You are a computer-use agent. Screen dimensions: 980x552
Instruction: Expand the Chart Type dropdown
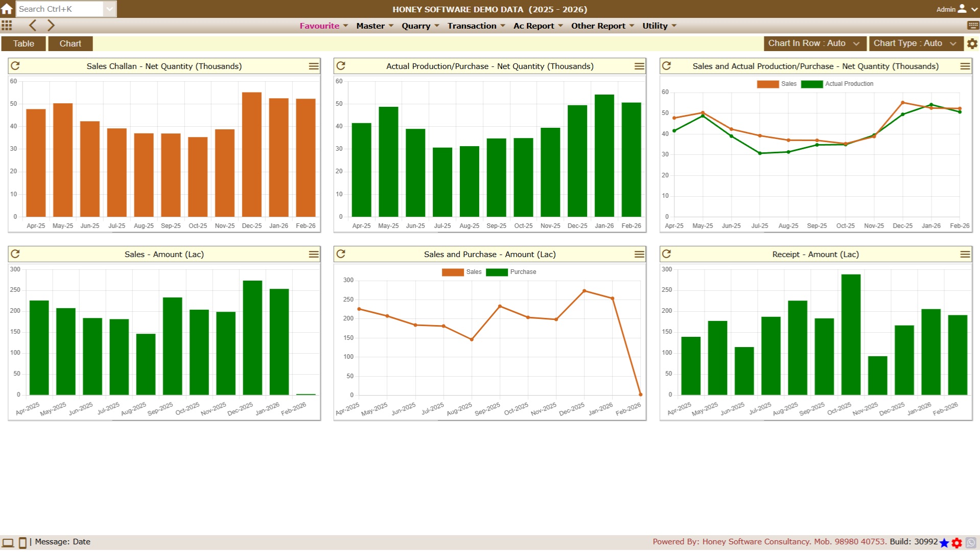coord(915,43)
